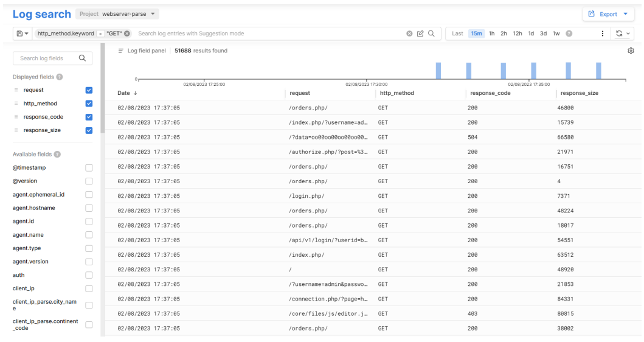Select the 1h time range
The height and width of the screenshot is (342, 644).
492,33
